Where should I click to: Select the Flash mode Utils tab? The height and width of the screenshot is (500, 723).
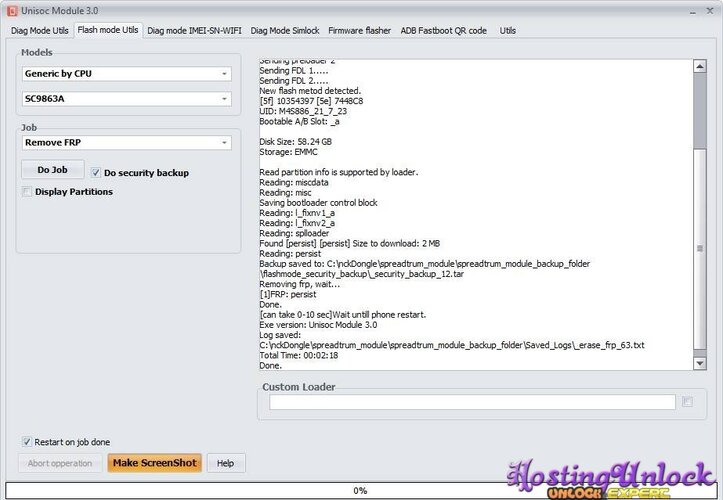tap(108, 30)
